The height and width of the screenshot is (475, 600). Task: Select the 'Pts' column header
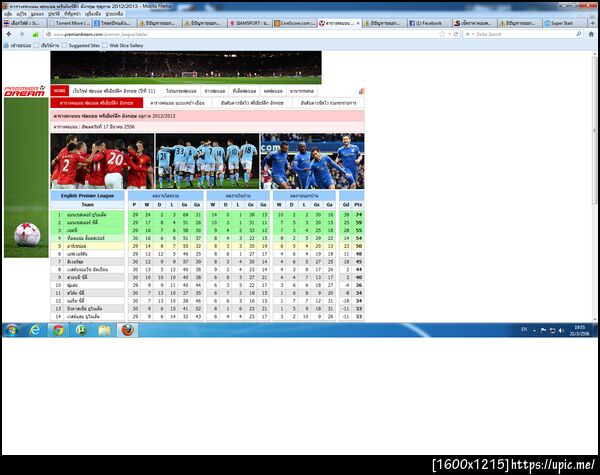pyautogui.click(x=358, y=205)
